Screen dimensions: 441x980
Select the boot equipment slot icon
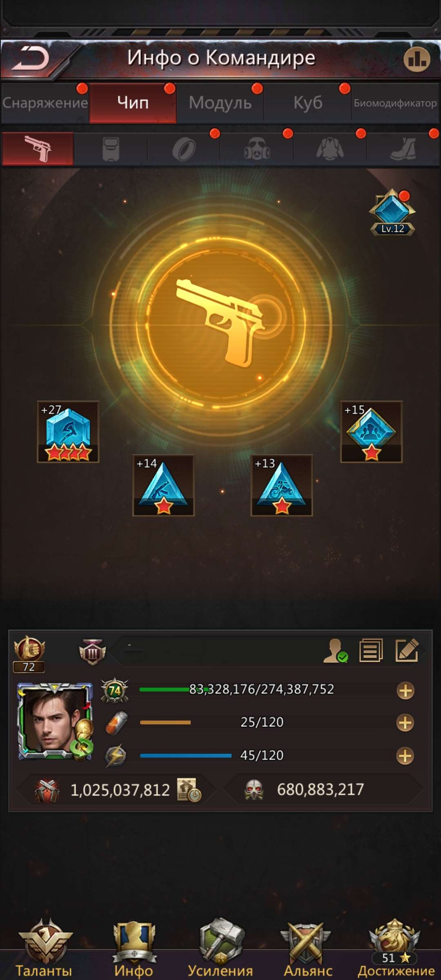pyautogui.click(x=403, y=149)
